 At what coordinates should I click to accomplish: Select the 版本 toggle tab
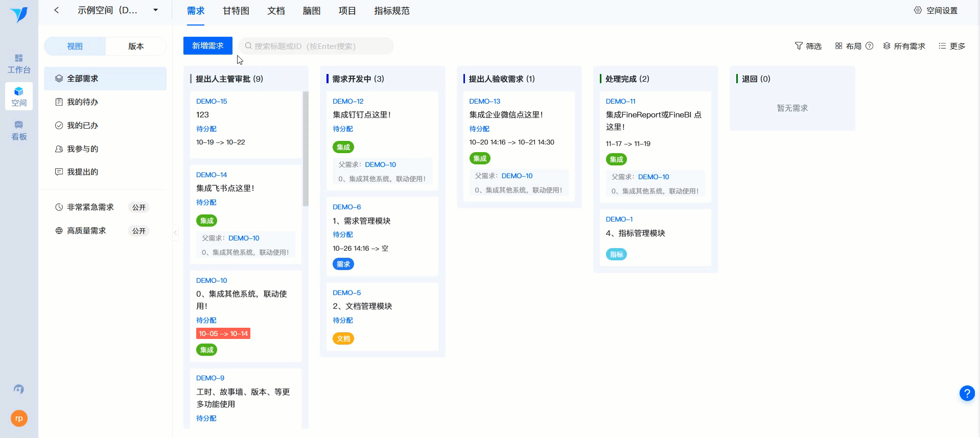coord(136,46)
